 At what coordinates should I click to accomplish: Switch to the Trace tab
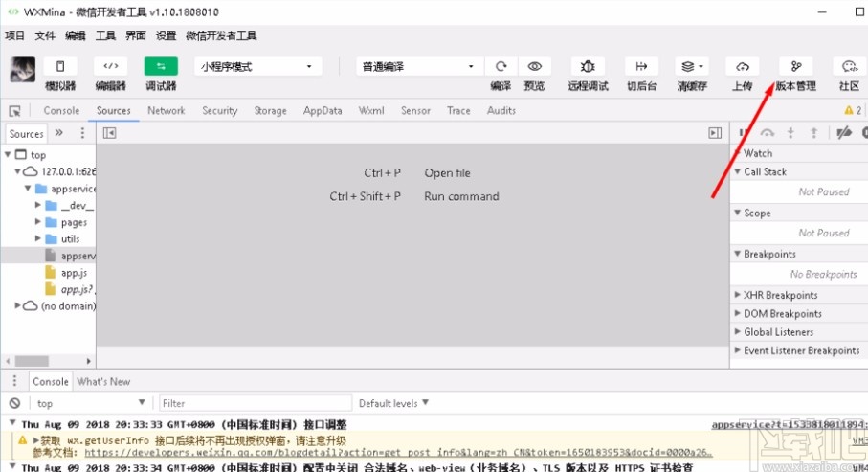point(458,111)
